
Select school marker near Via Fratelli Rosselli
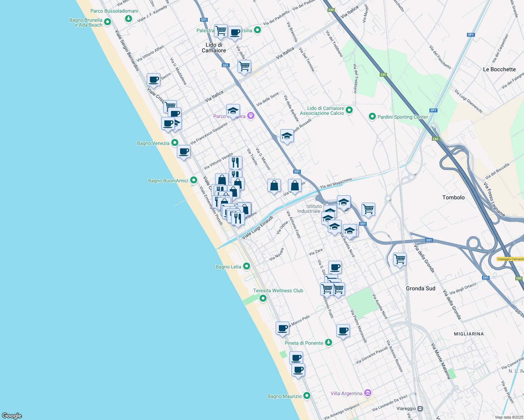[x=287, y=136]
